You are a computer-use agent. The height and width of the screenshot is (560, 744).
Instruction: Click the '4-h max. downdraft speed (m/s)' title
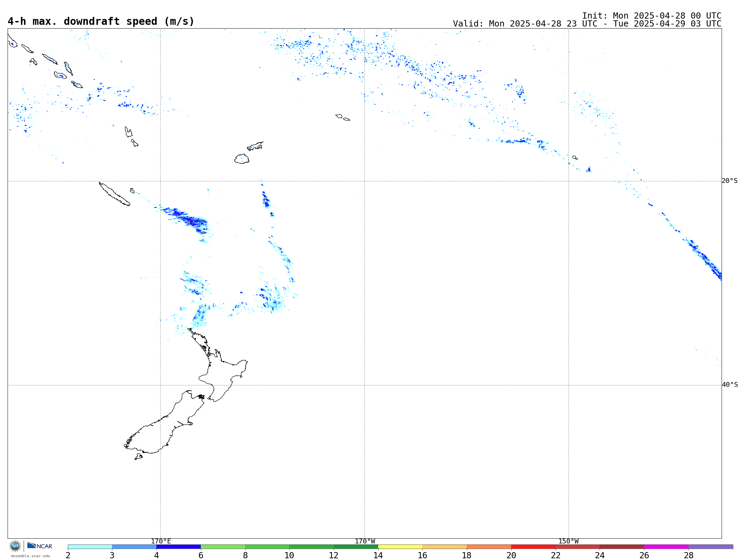click(x=101, y=21)
